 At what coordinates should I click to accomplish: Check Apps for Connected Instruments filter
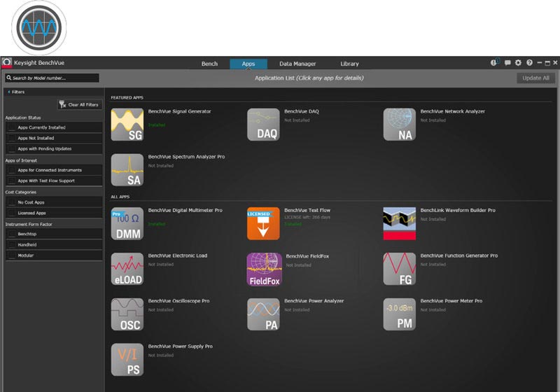pyautogui.click(x=12, y=170)
